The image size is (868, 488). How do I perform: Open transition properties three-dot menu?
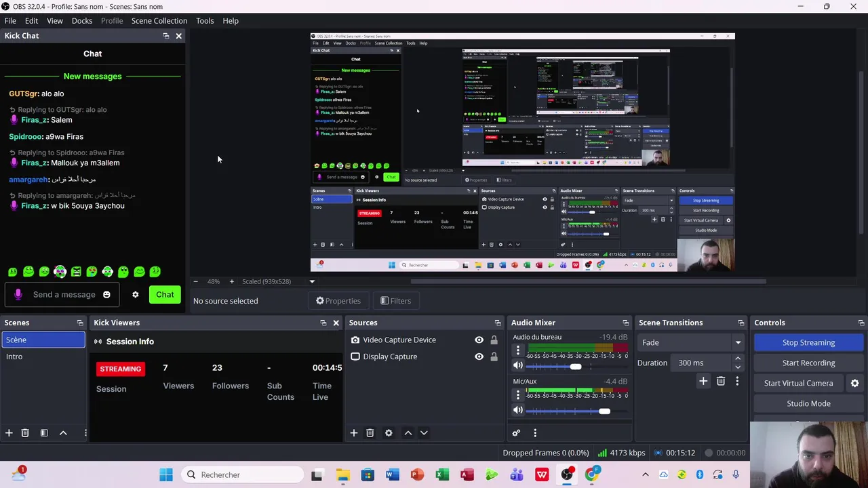(737, 382)
